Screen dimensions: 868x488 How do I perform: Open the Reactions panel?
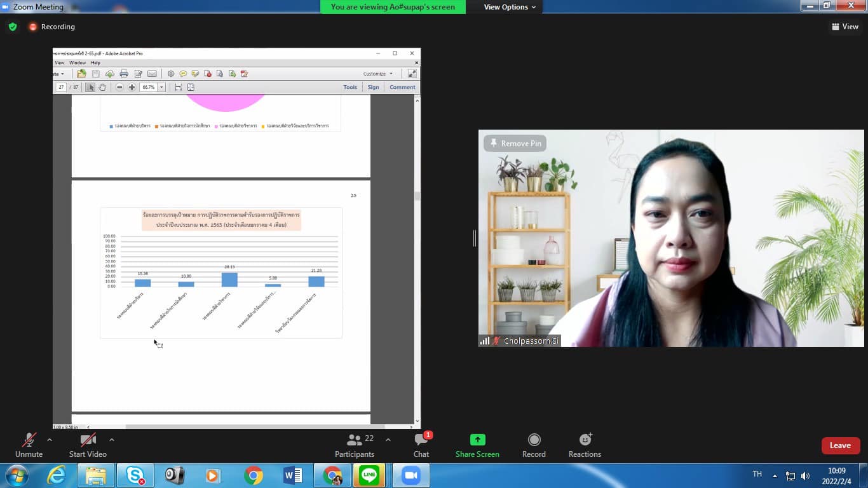tap(585, 440)
